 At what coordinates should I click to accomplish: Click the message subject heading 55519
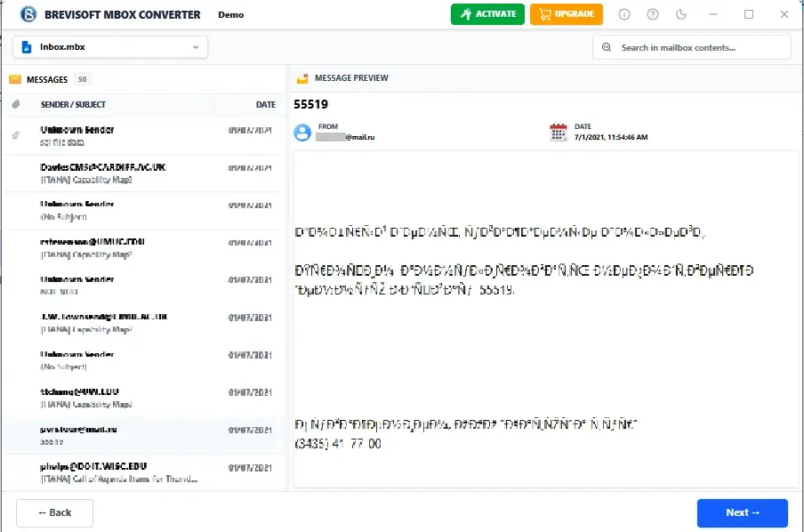(x=310, y=104)
